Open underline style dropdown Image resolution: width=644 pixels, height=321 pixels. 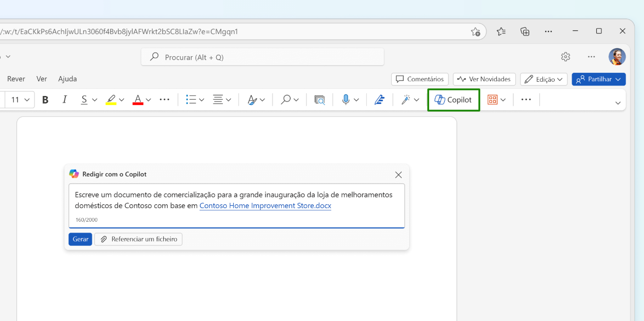click(x=95, y=100)
